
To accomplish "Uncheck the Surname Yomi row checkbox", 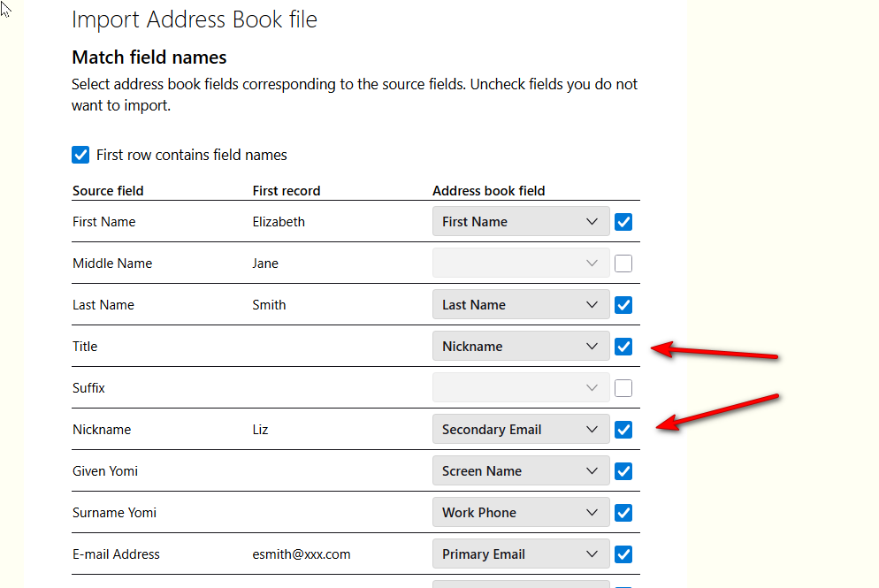I will [x=623, y=513].
